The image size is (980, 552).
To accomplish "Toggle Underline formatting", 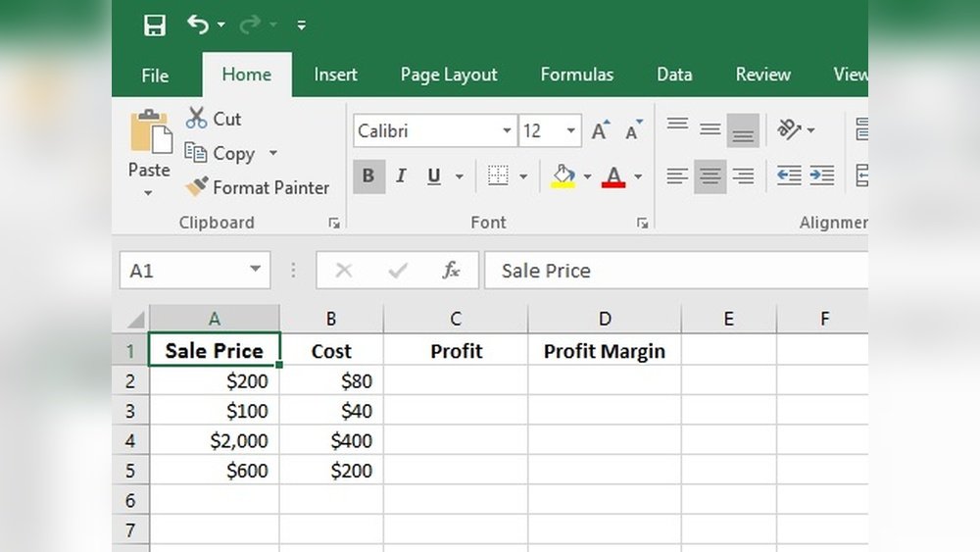I will 434,176.
